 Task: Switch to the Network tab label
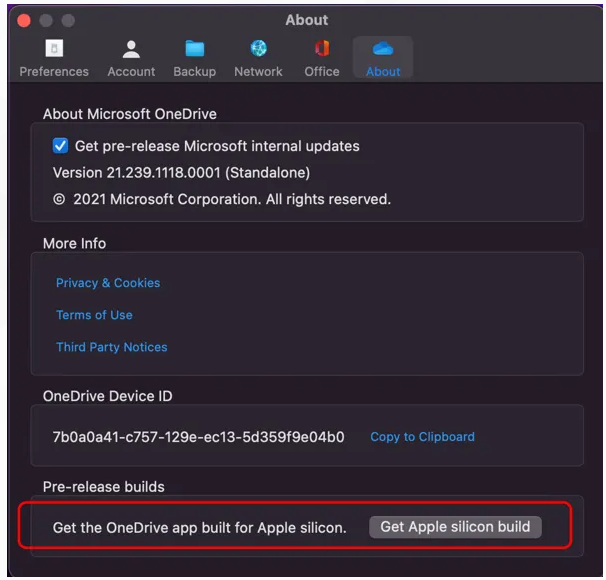[258, 71]
